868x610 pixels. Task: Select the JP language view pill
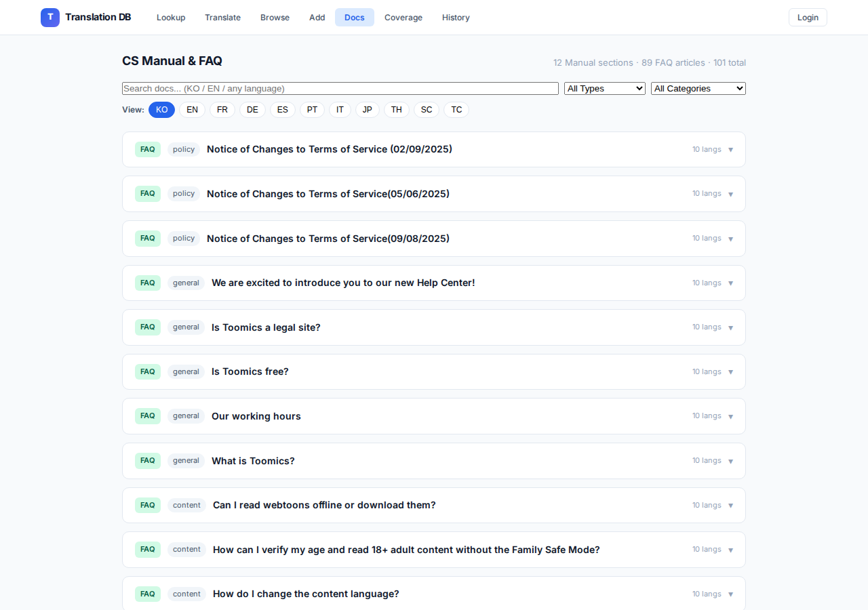click(x=367, y=110)
